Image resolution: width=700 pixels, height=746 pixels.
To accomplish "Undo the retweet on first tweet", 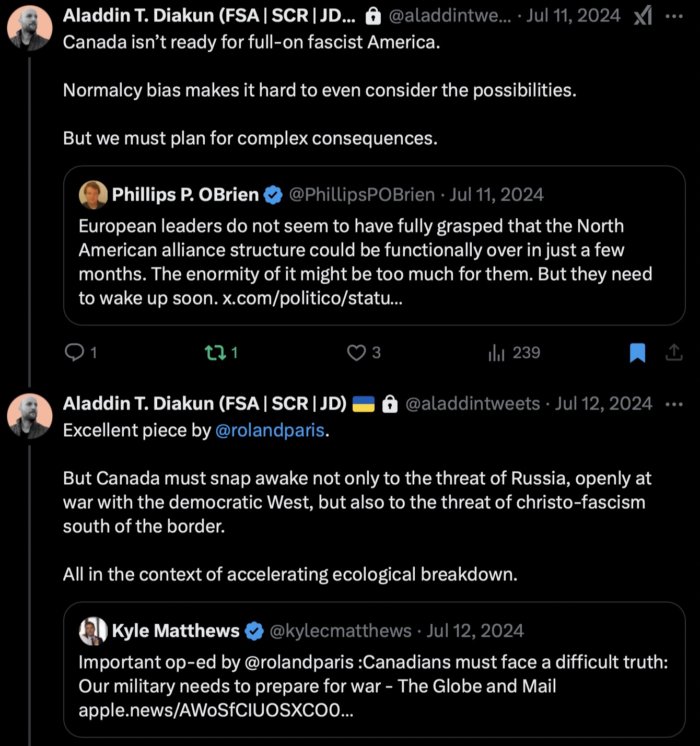I will coord(215,353).
